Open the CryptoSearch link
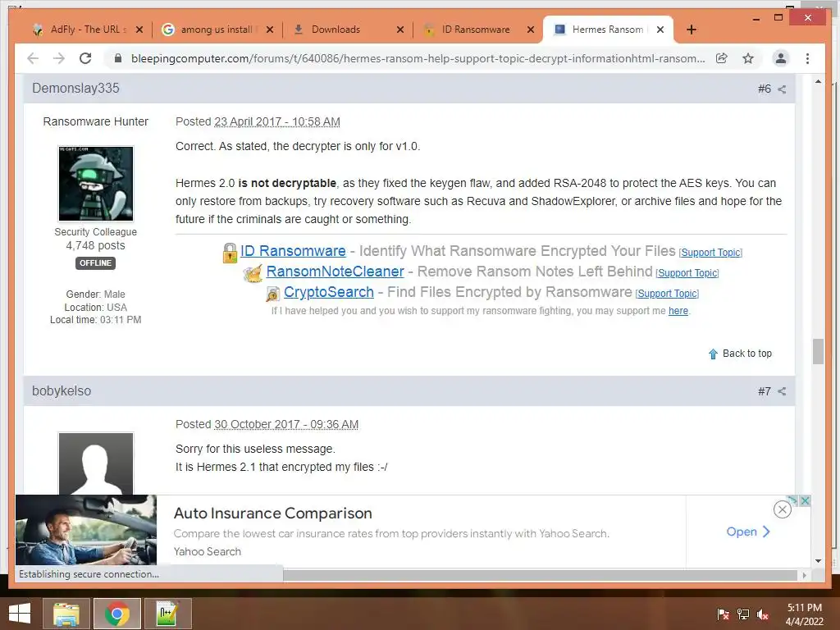Screen dimensions: 840x630 tap(328, 292)
